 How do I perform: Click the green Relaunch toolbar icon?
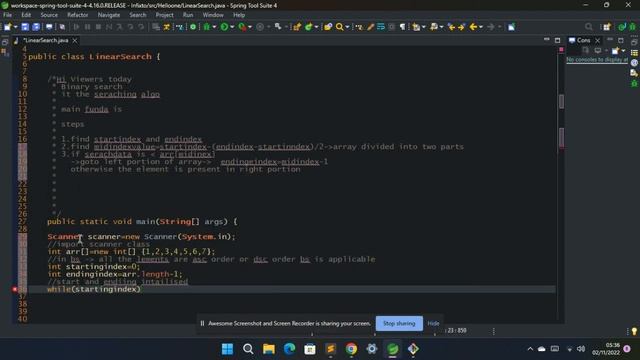(x=193, y=27)
